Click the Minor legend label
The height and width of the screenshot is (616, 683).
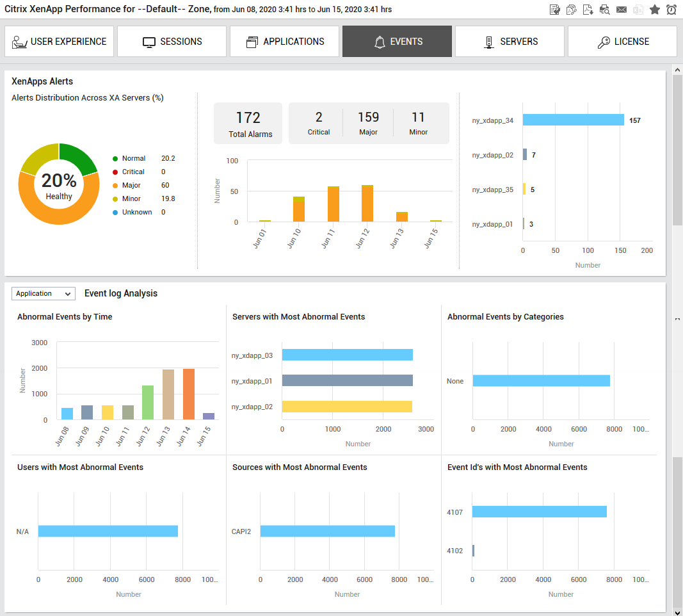(131, 199)
